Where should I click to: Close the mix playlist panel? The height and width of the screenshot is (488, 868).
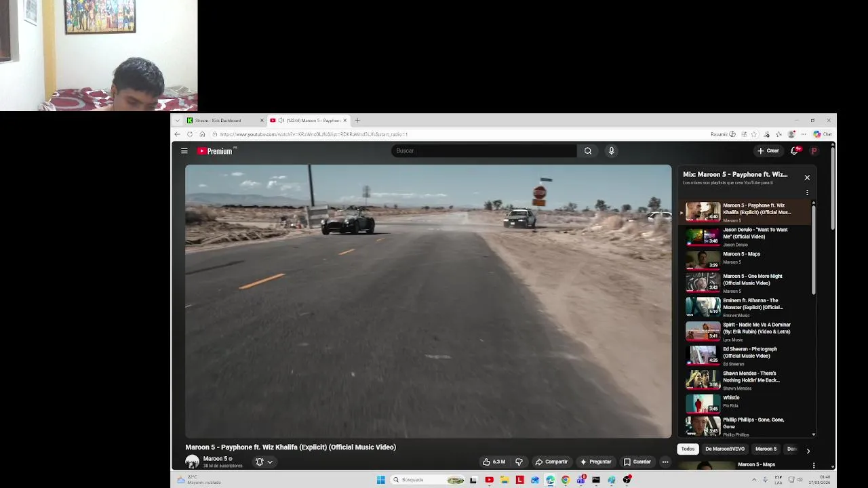point(807,178)
